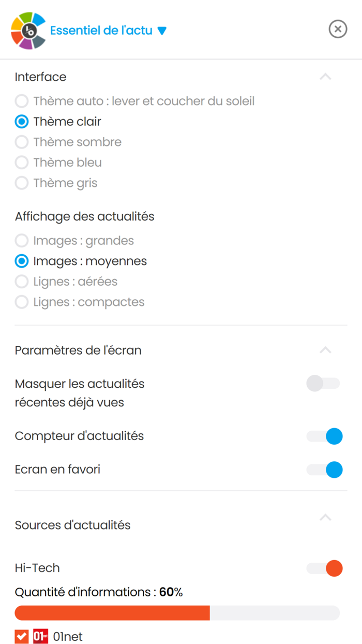Click the 01net source logo
This screenshot has width=362, height=644.
pyautogui.click(x=41, y=636)
